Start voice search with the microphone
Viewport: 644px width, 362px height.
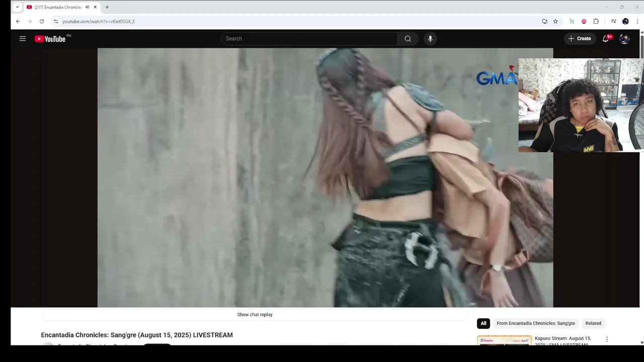[x=430, y=39]
